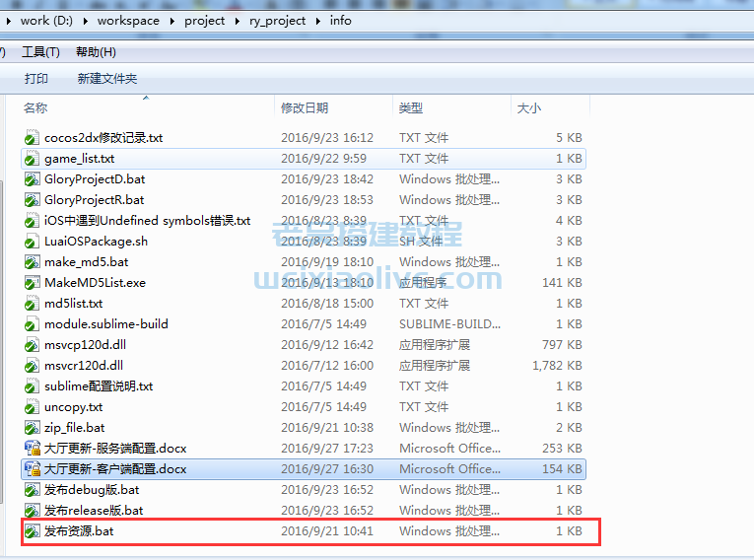Expand the arrow after workspace in breadcrumb

click(173, 20)
